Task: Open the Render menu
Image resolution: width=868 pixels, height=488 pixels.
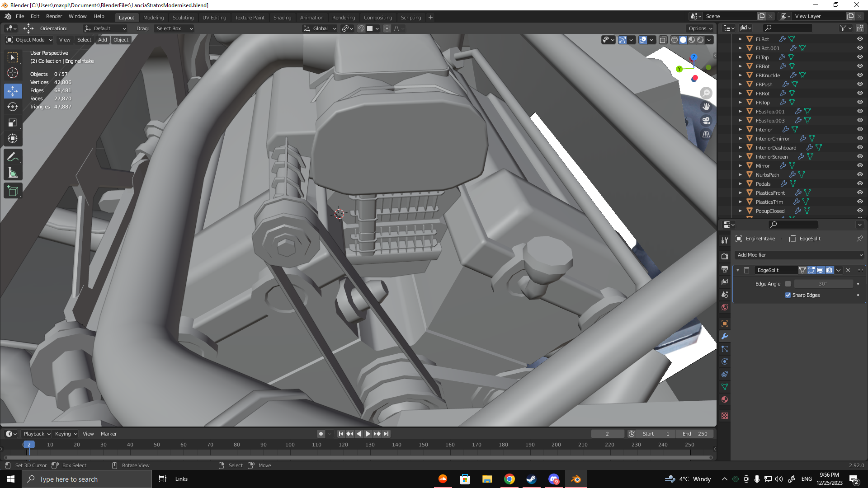Action: pos(54,16)
